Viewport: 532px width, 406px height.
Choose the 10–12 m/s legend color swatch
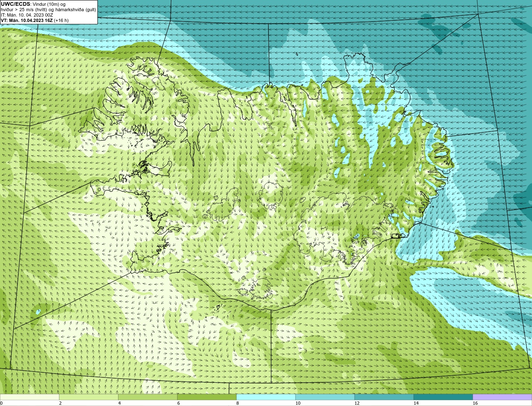click(325, 397)
